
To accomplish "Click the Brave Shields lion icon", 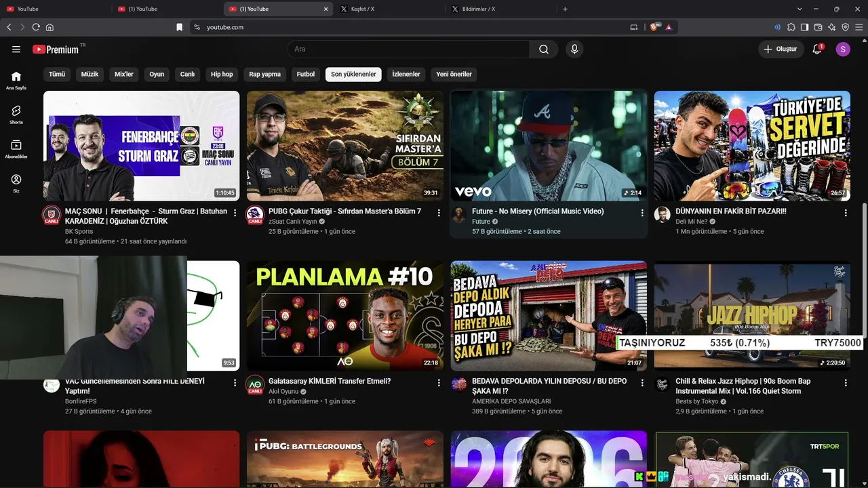I will (654, 27).
